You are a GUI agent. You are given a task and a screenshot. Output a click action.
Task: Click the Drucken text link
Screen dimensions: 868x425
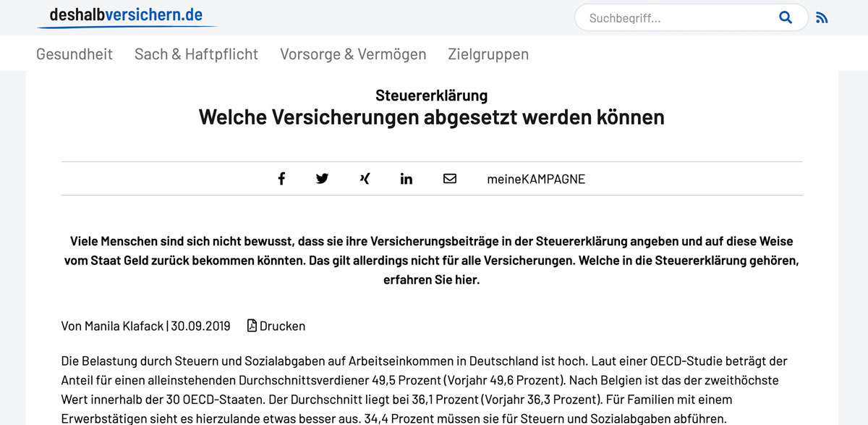point(282,325)
